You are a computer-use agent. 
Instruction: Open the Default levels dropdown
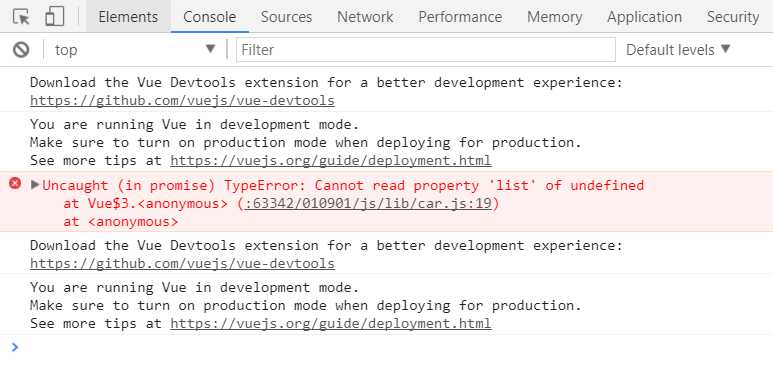[x=678, y=50]
